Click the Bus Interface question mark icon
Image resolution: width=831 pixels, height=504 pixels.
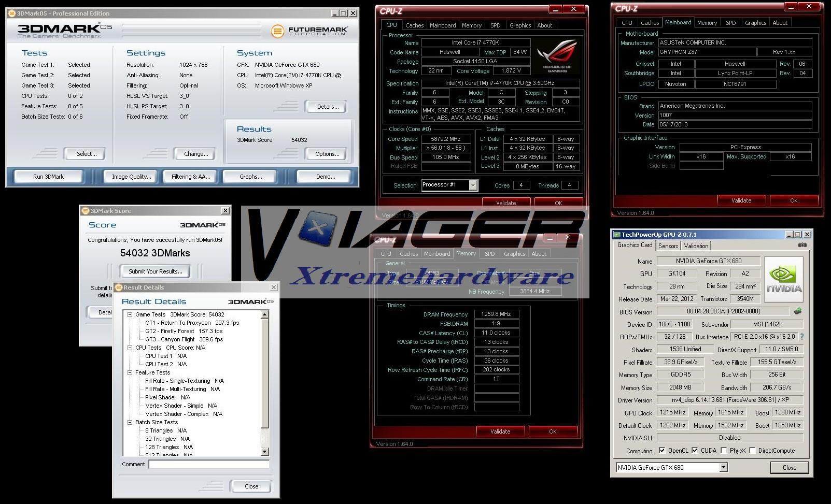[801, 337]
